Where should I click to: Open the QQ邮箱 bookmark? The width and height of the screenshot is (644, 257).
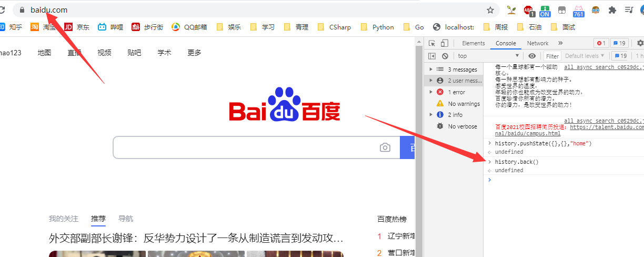(189, 27)
